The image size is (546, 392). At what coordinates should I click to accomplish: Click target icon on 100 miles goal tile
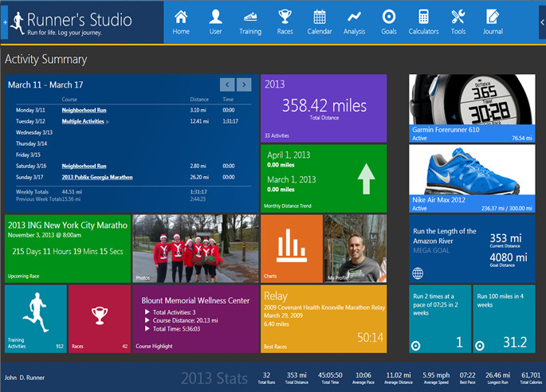(x=480, y=346)
